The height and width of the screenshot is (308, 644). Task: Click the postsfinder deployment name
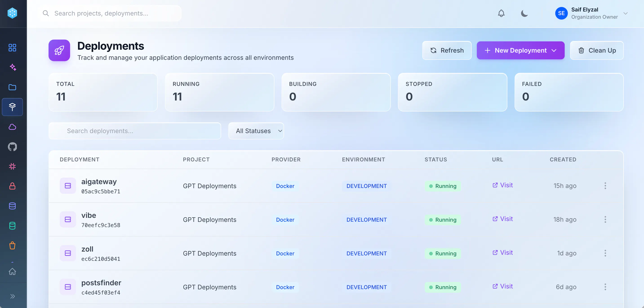tap(101, 283)
